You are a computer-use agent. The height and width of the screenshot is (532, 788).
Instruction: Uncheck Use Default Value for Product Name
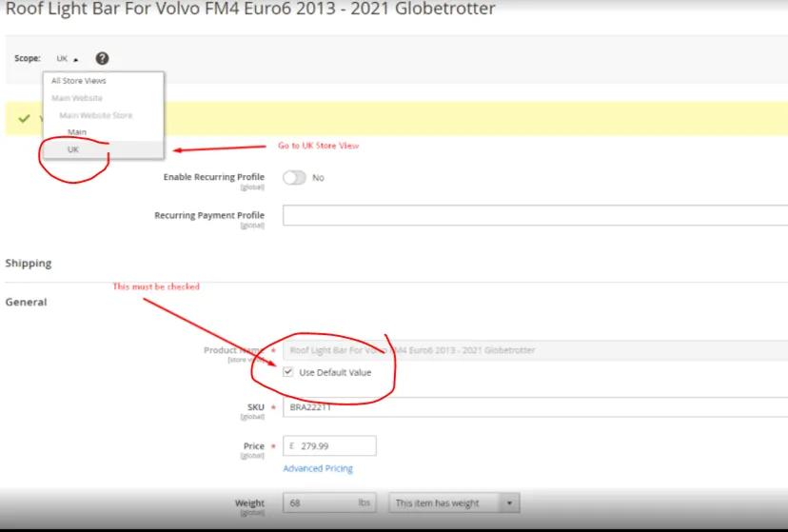coord(288,372)
